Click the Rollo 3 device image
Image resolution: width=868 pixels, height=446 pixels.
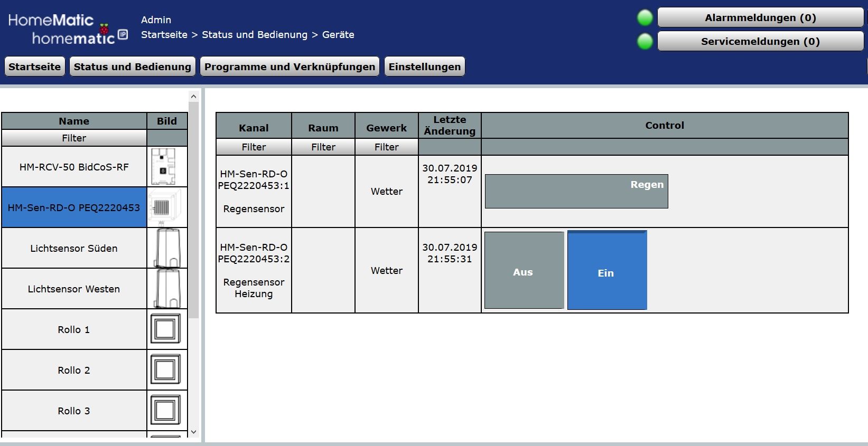coord(167,411)
